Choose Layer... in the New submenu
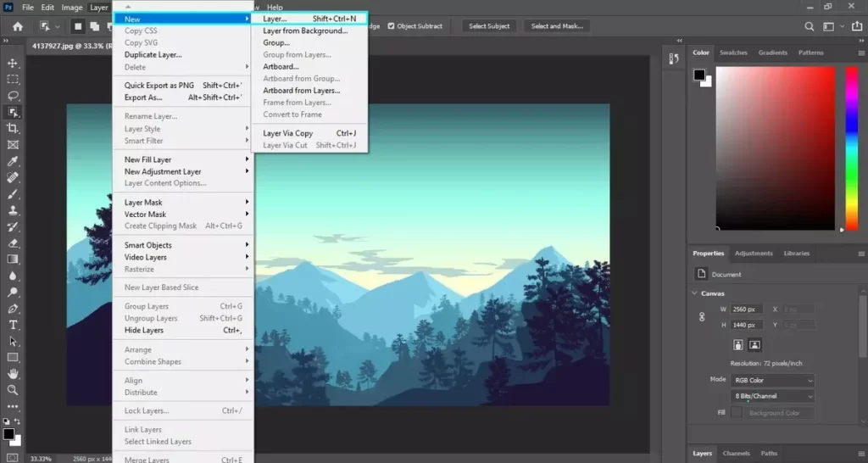This screenshot has height=463, width=868. (x=309, y=19)
